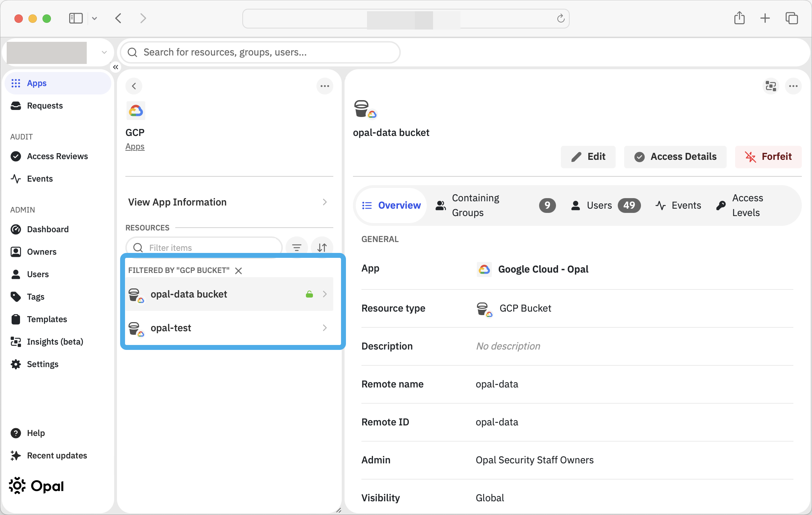This screenshot has width=812, height=515.
Task: Click the Filter items field
Action: pyautogui.click(x=204, y=248)
